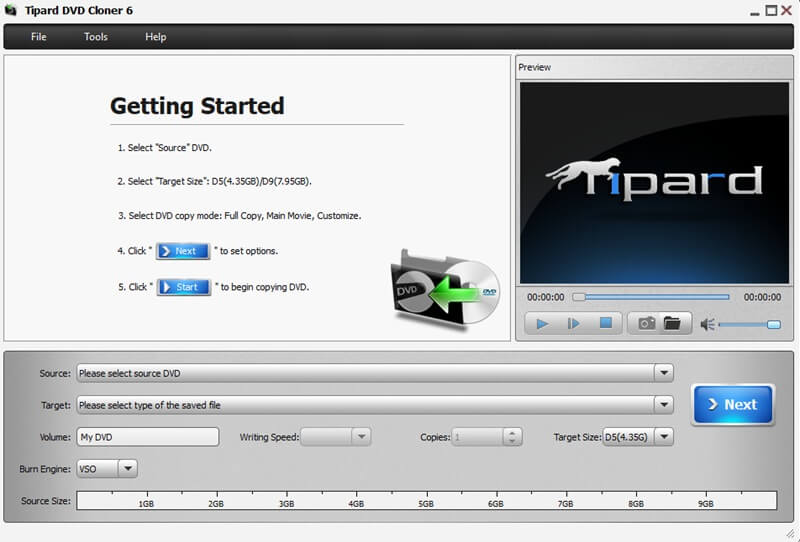Viewport: 800px width, 542px height.
Task: Click the large blue Next button
Action: click(733, 404)
